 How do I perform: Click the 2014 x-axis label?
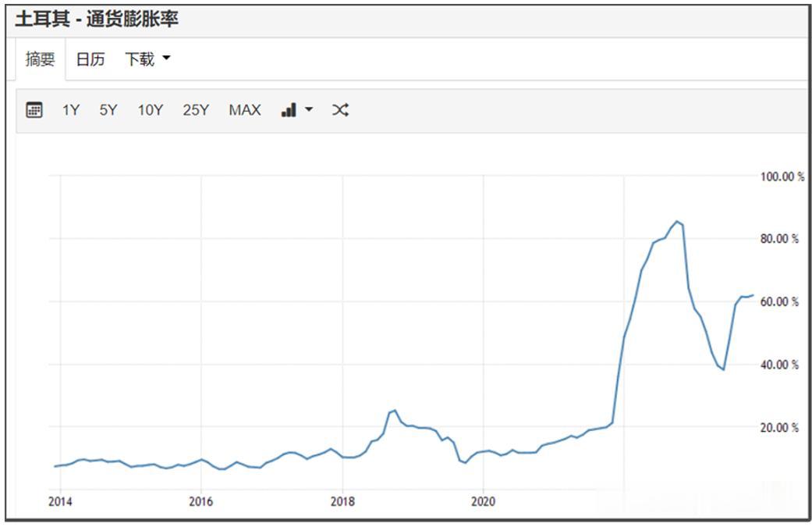point(60,501)
